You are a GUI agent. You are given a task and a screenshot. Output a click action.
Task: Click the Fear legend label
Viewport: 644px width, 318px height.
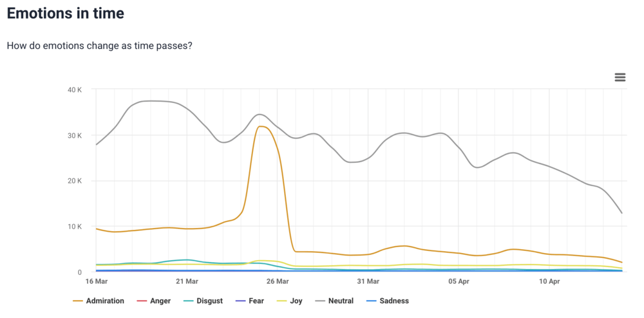coord(256,301)
